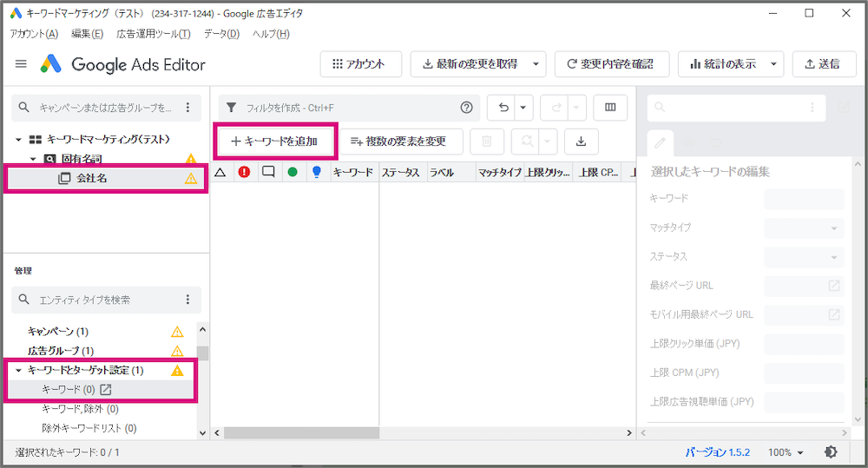Click the 送信 button
Screen dimensions: 868x468
(824, 64)
